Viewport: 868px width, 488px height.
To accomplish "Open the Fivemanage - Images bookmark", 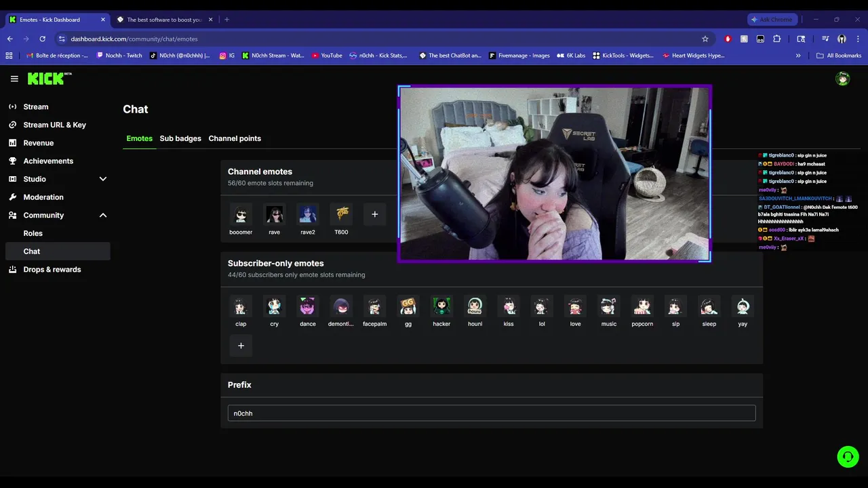I will 519,56.
